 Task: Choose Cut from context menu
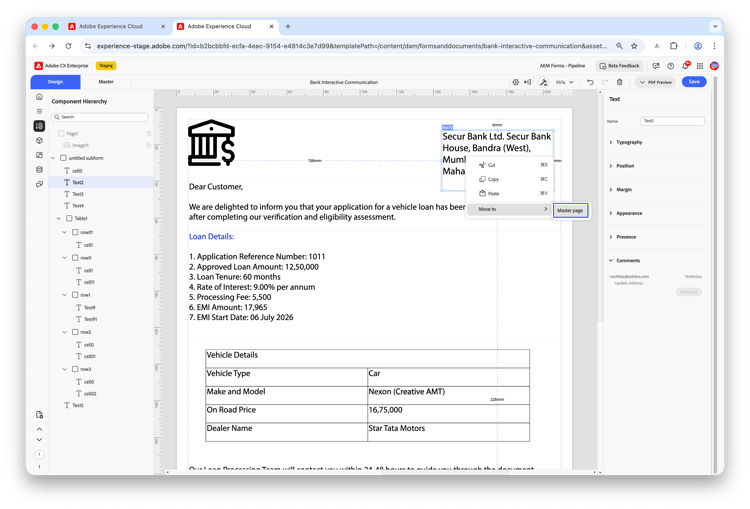[x=509, y=165]
